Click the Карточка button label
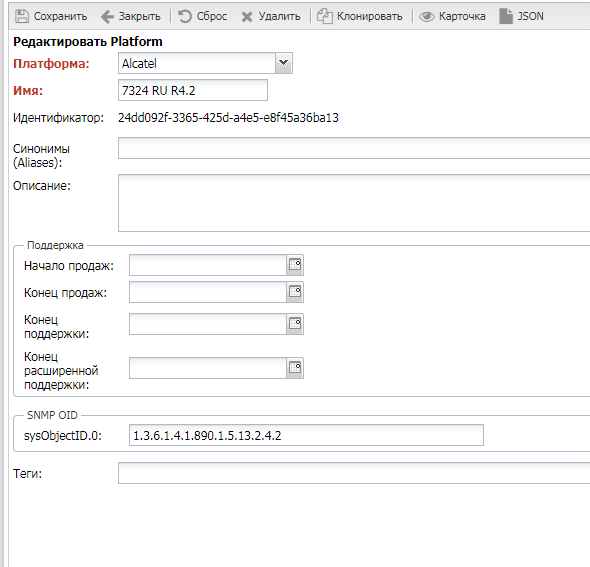The image size is (590, 567). click(x=462, y=16)
